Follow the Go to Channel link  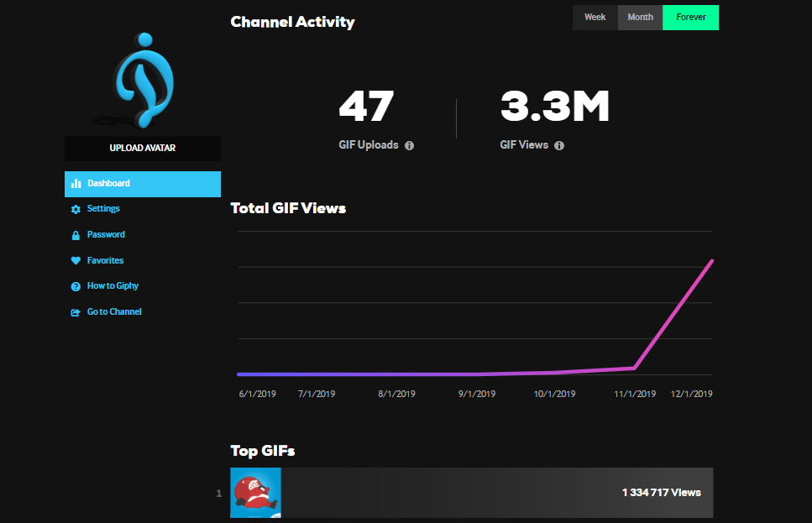[x=114, y=312]
